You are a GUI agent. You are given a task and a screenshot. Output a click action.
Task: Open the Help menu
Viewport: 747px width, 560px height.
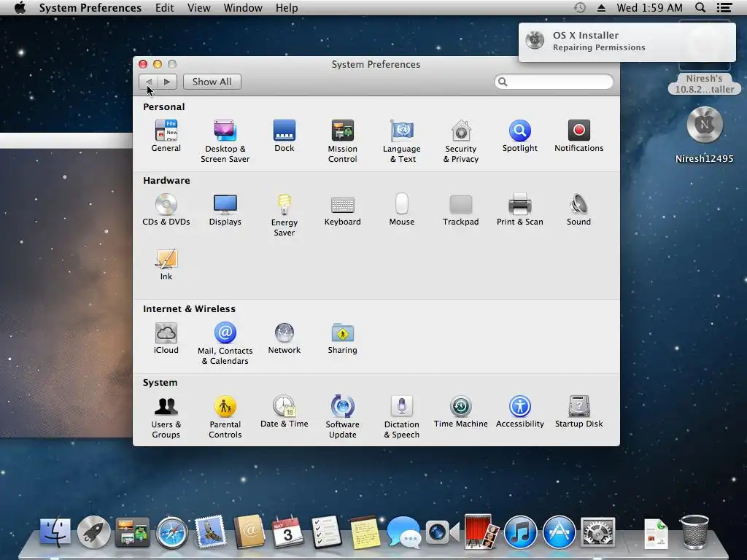click(x=287, y=7)
